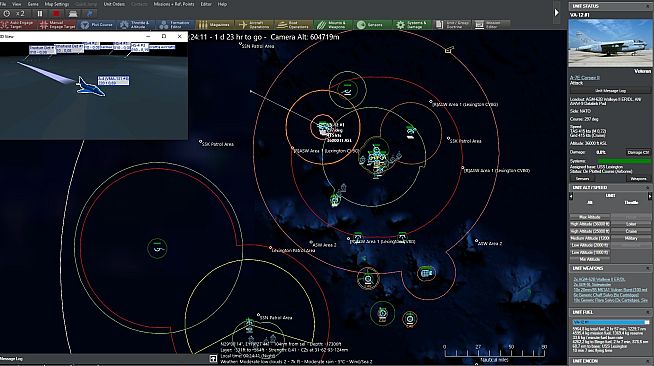Open the Editor menu

pyautogui.click(x=206, y=4)
